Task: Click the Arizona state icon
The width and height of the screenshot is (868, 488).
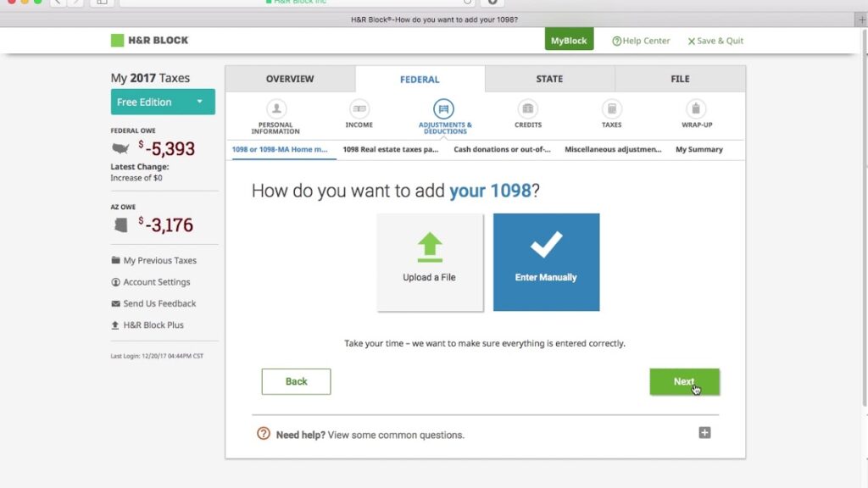Action: click(x=120, y=225)
